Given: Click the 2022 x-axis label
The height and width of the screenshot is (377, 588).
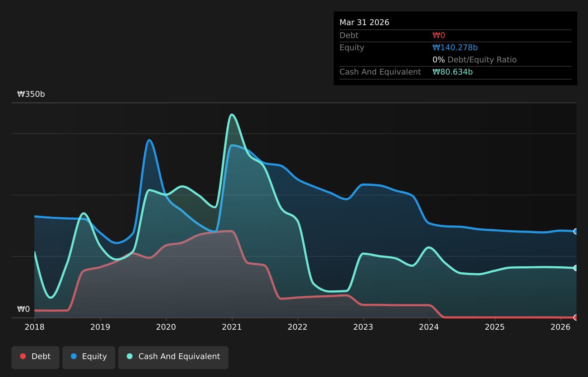Looking at the screenshot, I should tap(298, 327).
